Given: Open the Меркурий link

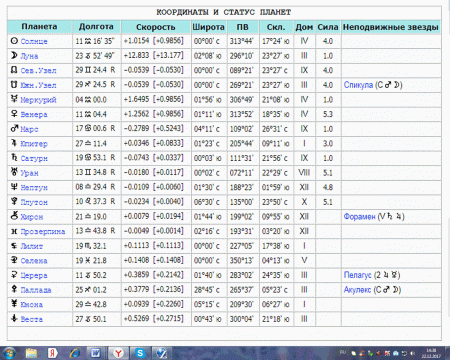Looking at the screenshot, I should [38, 100].
